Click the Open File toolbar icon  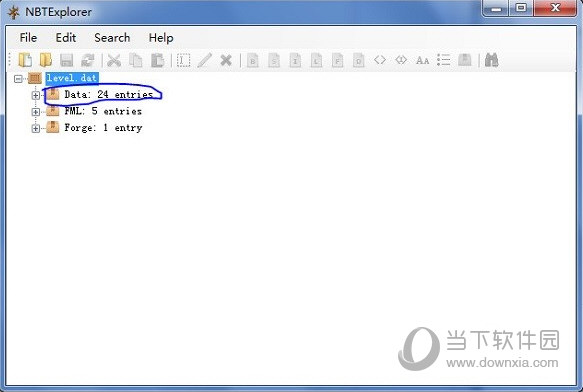coord(25,60)
